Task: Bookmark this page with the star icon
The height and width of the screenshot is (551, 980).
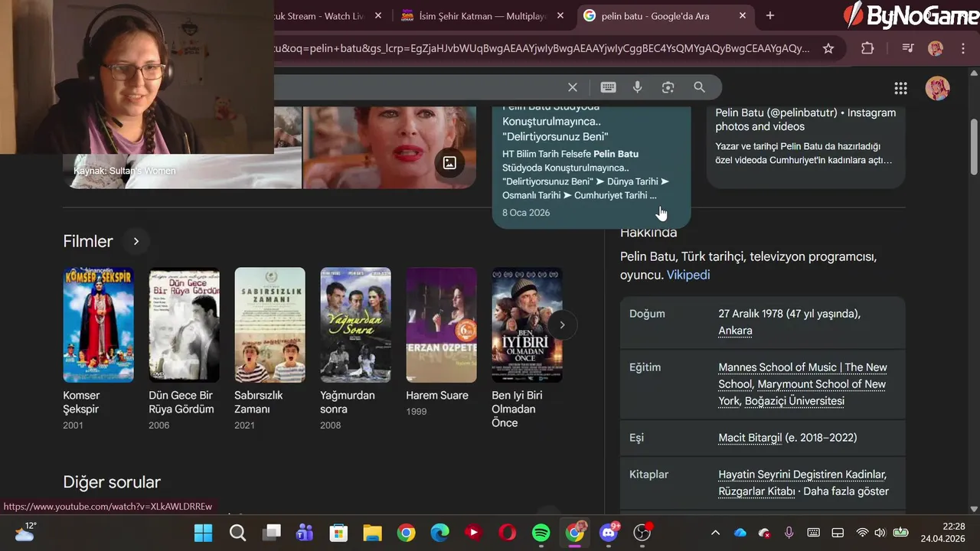Action: pos(828,48)
